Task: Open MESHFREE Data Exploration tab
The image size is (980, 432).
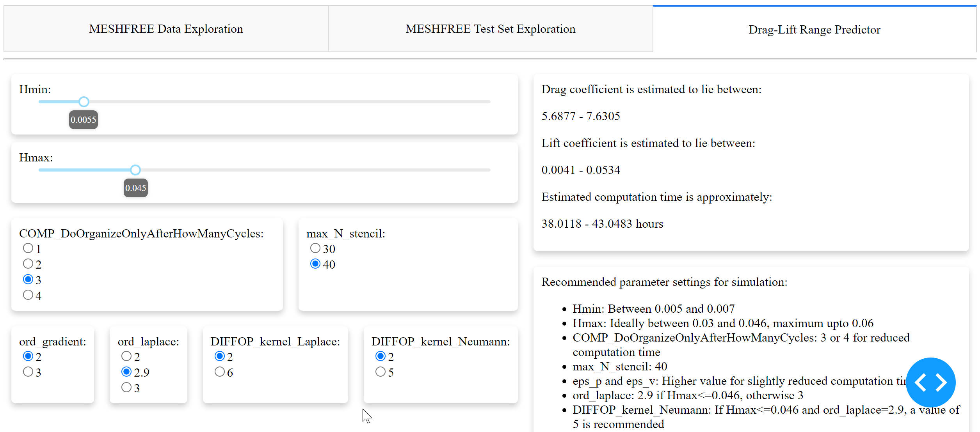Action: 166,29
